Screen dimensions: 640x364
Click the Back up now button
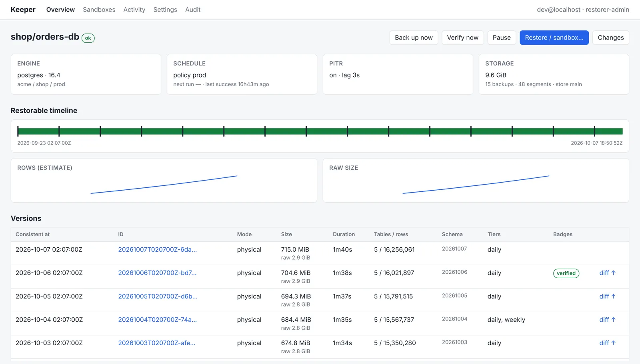click(414, 38)
